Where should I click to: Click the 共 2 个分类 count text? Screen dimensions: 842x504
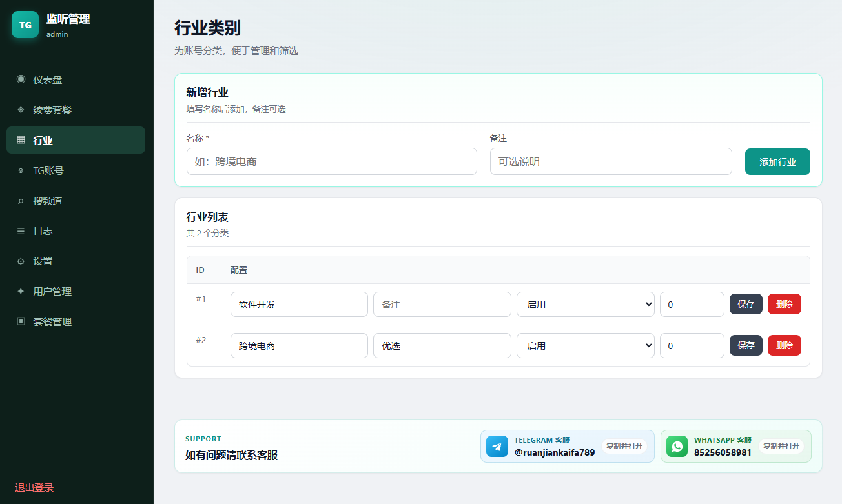click(208, 233)
